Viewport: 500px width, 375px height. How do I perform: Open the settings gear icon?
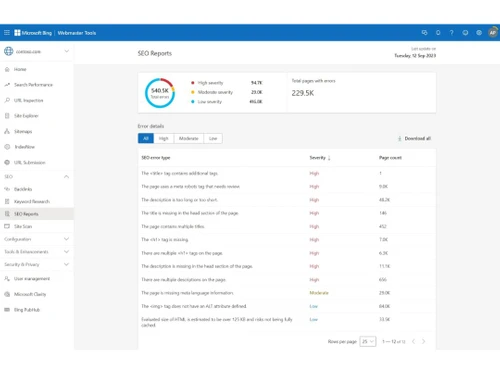click(x=479, y=33)
